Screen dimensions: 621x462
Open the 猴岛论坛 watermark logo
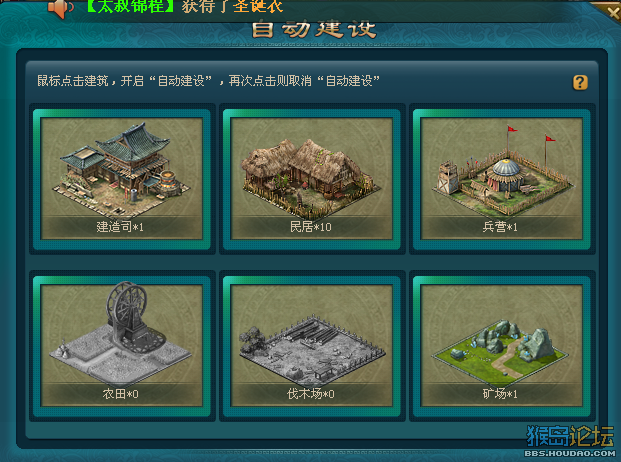570,441
